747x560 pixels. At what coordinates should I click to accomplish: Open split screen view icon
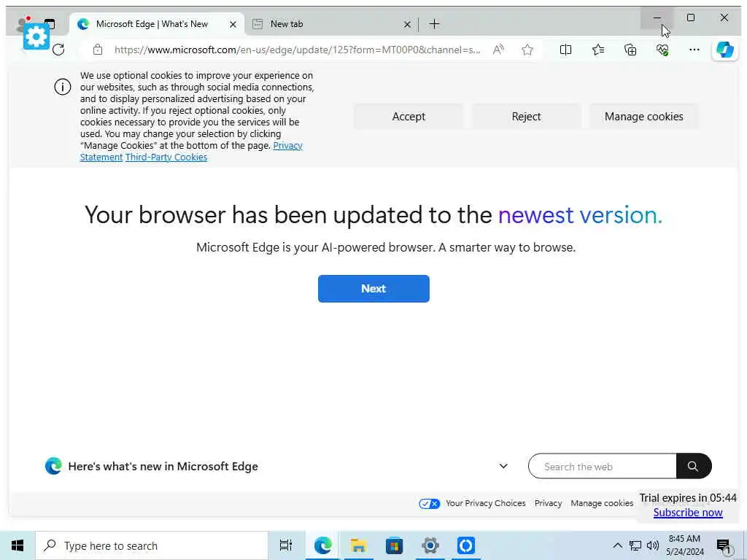pos(565,50)
